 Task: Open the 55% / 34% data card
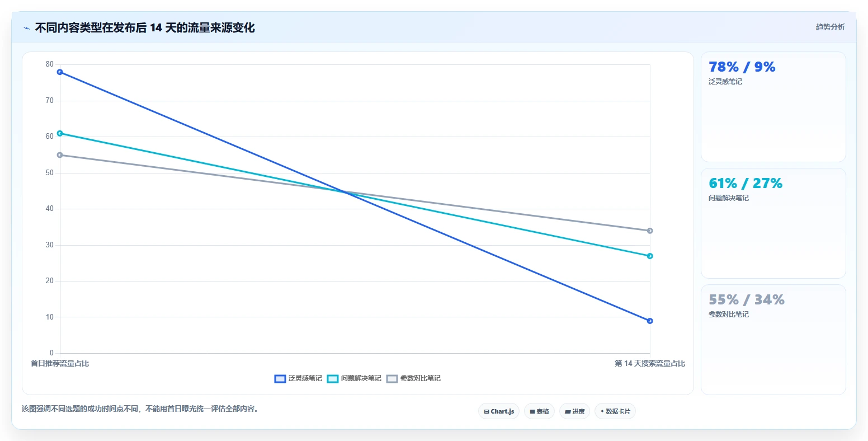click(773, 340)
